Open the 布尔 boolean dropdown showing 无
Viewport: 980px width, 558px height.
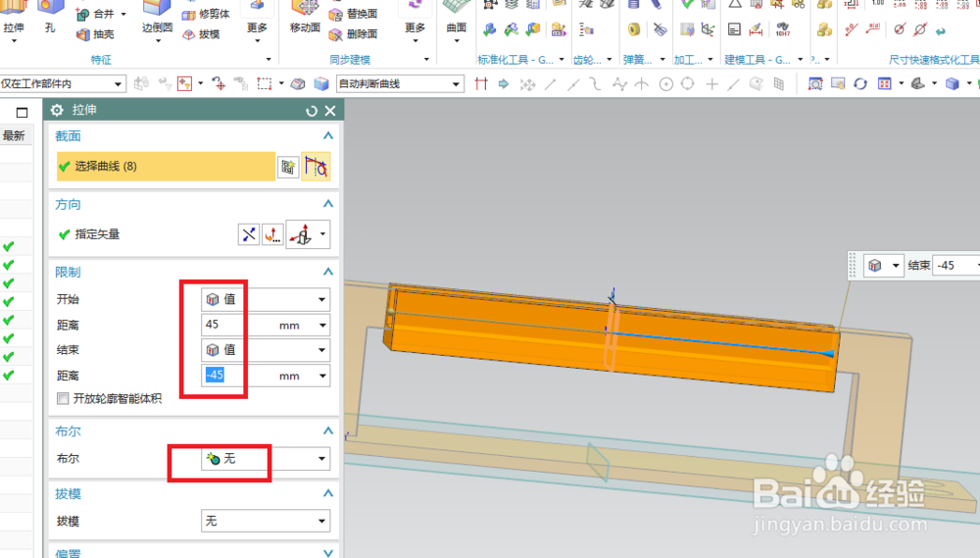265,459
